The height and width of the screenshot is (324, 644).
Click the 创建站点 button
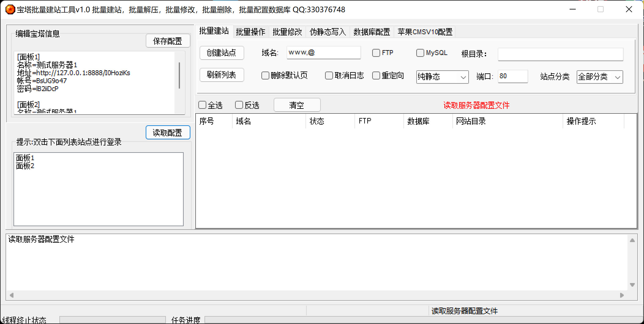(222, 53)
